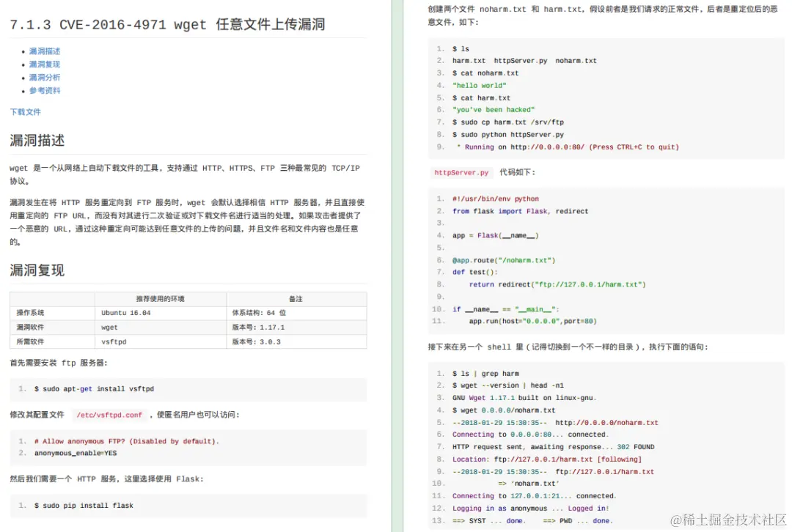The width and height of the screenshot is (792, 532).
Task: Click the 推荐使用的环境 table header
Action: click(x=161, y=299)
